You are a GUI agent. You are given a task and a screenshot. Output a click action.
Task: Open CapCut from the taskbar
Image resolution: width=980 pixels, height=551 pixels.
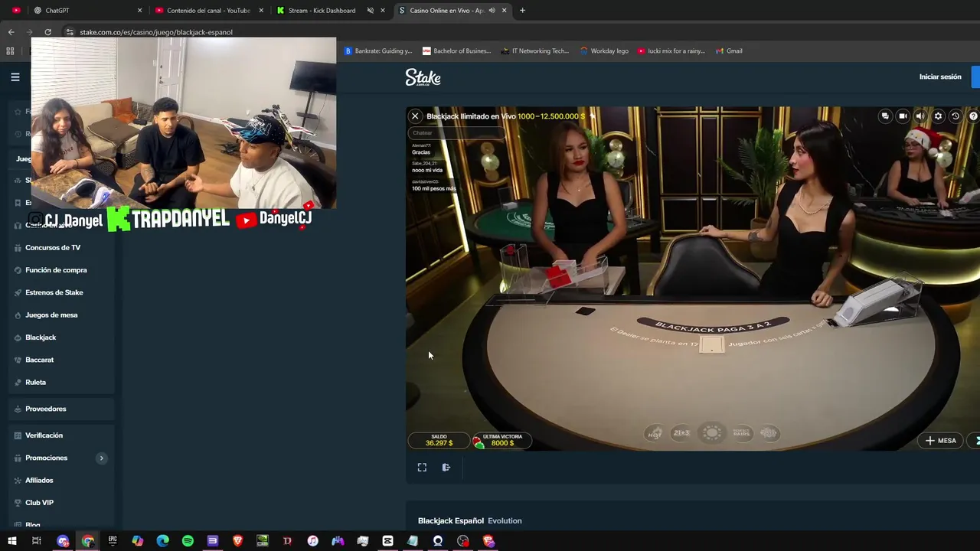tap(387, 541)
